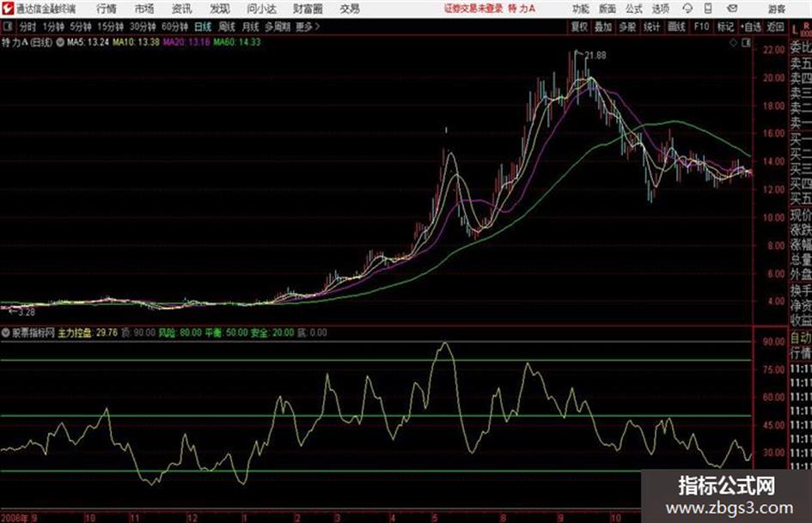812x523 pixels.
Task: Switch to the 60分钟 period tab
Action: (x=175, y=27)
